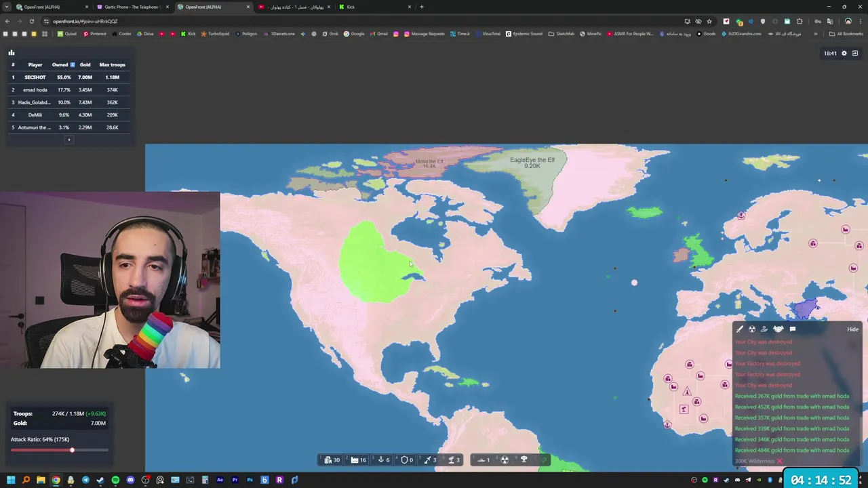Open the Windows Start menu
The image size is (868, 488).
click(11, 480)
